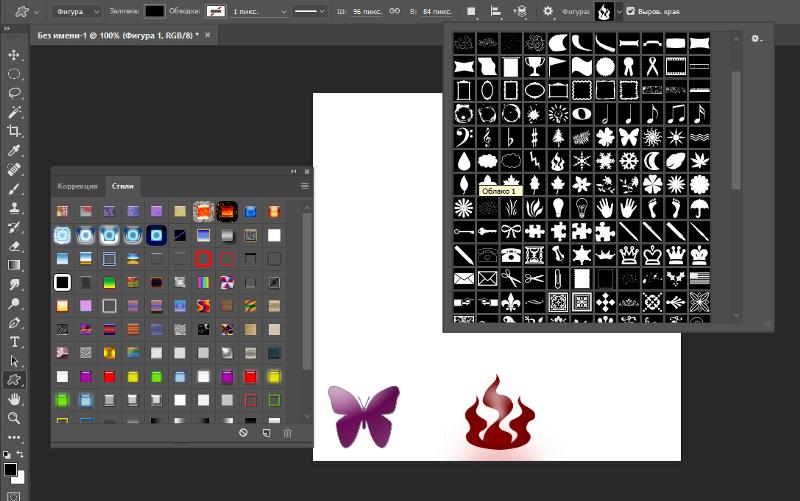Delete style trash button in Styles panel

pyautogui.click(x=287, y=433)
